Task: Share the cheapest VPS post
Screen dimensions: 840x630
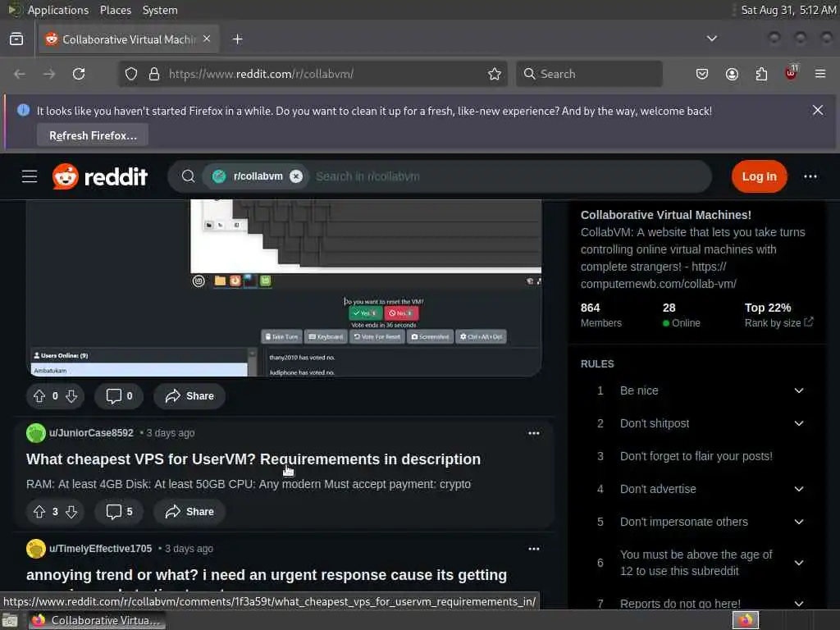Action: 189,512
